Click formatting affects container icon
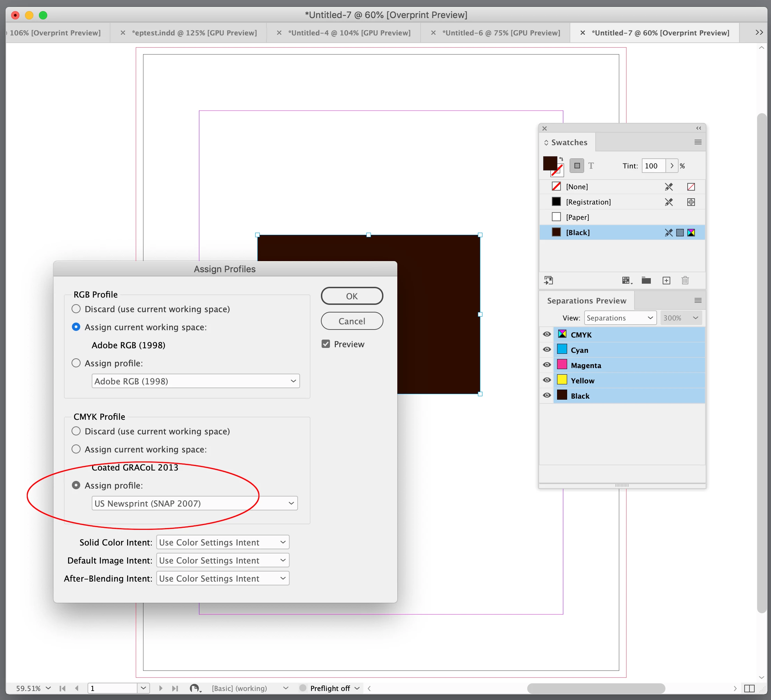The width and height of the screenshot is (771, 700). point(577,166)
